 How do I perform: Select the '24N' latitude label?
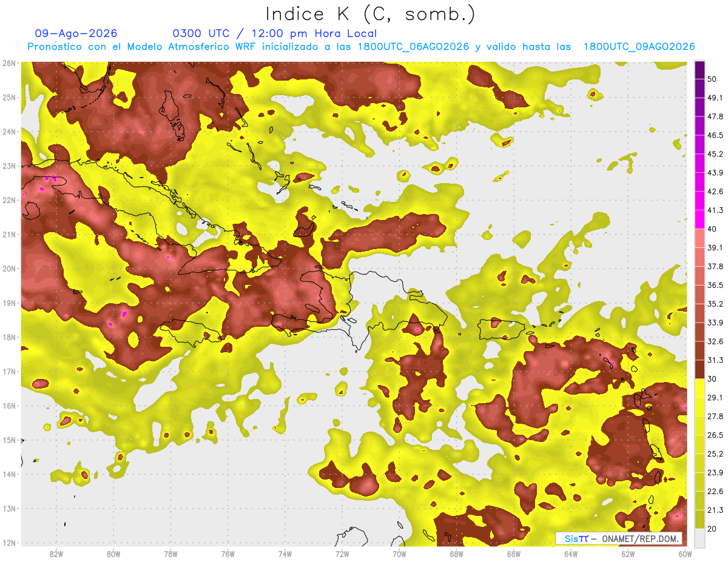(x=9, y=132)
